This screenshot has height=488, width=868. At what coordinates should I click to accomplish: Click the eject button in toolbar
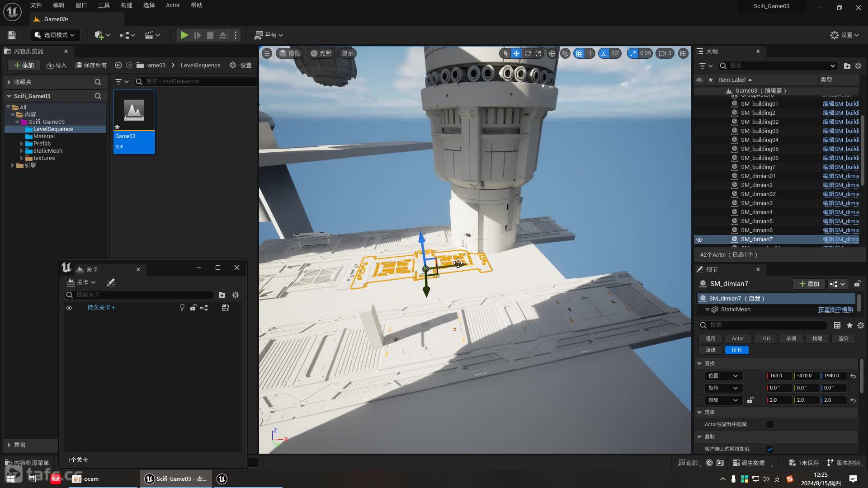pos(223,35)
